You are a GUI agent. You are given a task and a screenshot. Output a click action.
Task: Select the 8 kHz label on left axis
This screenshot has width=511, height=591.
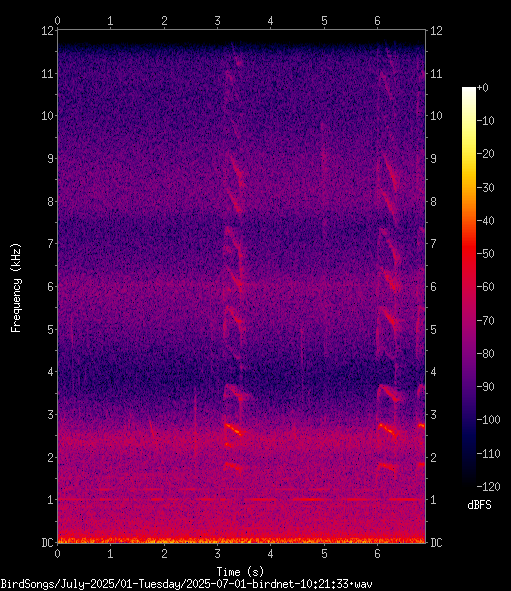[51, 202]
